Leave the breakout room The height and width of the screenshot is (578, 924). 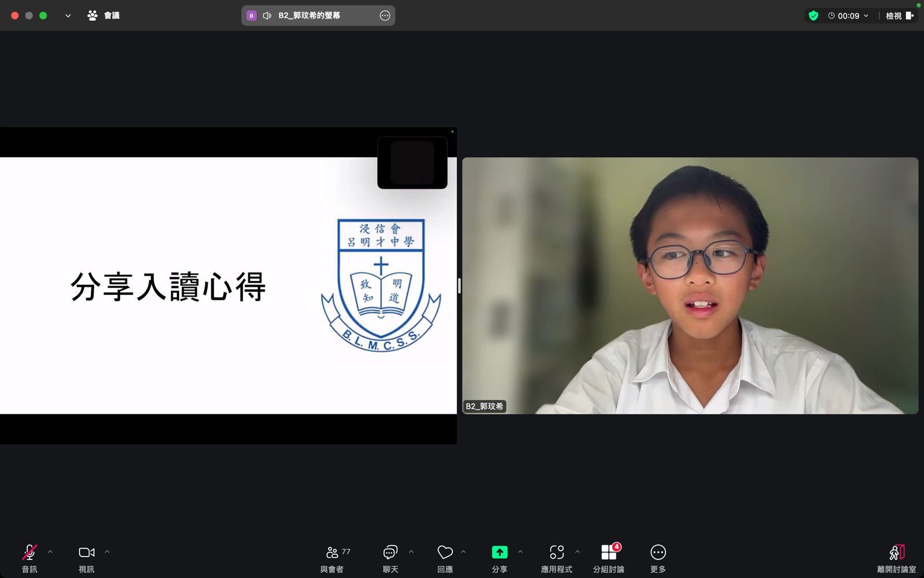pos(896,559)
